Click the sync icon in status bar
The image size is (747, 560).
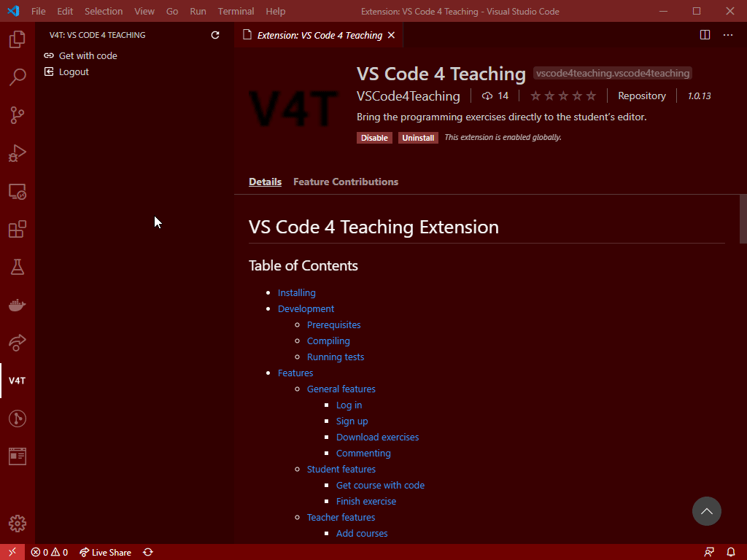[148, 552]
